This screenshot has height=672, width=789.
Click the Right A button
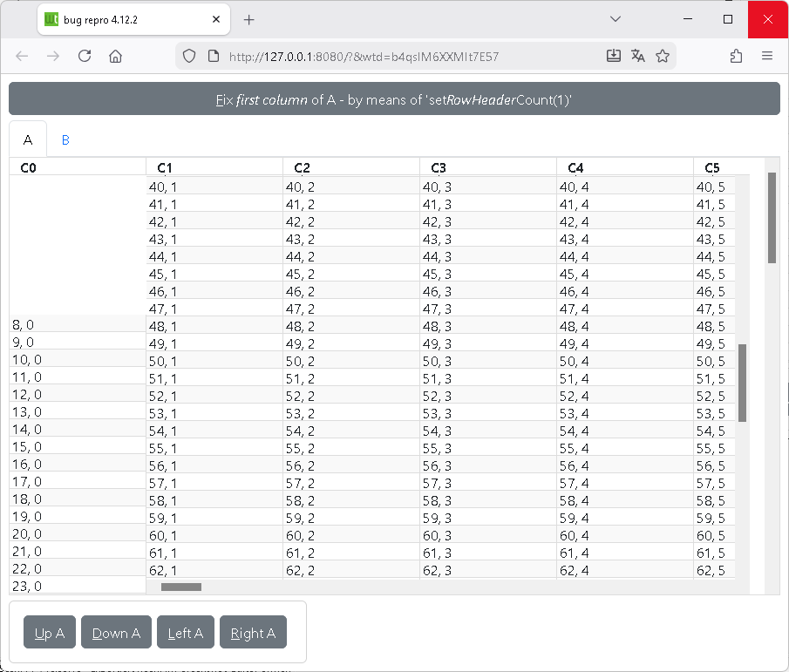click(253, 633)
